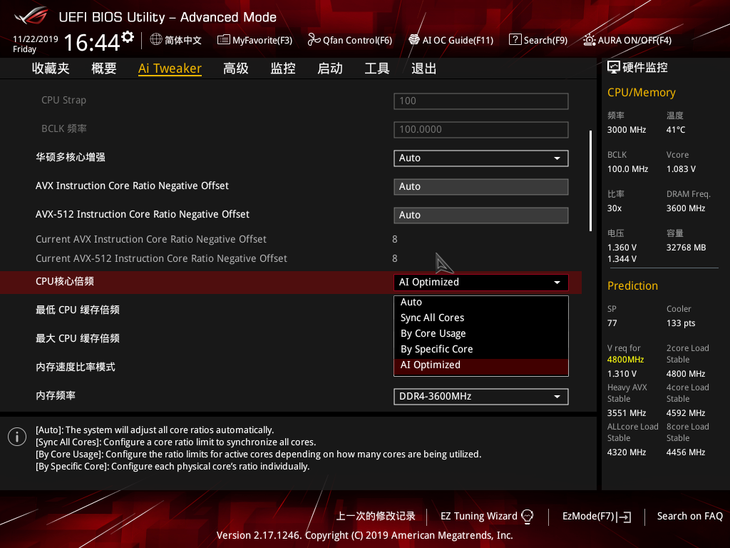Screen dimensions: 730x548
Task: Click the BCLK 频率 100.0000 field
Action: pos(481,129)
